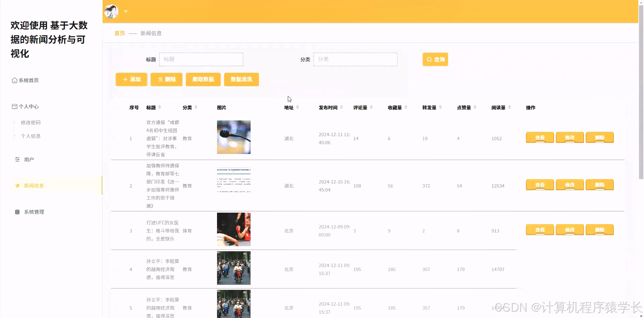Image resolution: width=644 pixels, height=318 pixels.
Task: Check the checkbox for row 2
Action: (x=115, y=185)
